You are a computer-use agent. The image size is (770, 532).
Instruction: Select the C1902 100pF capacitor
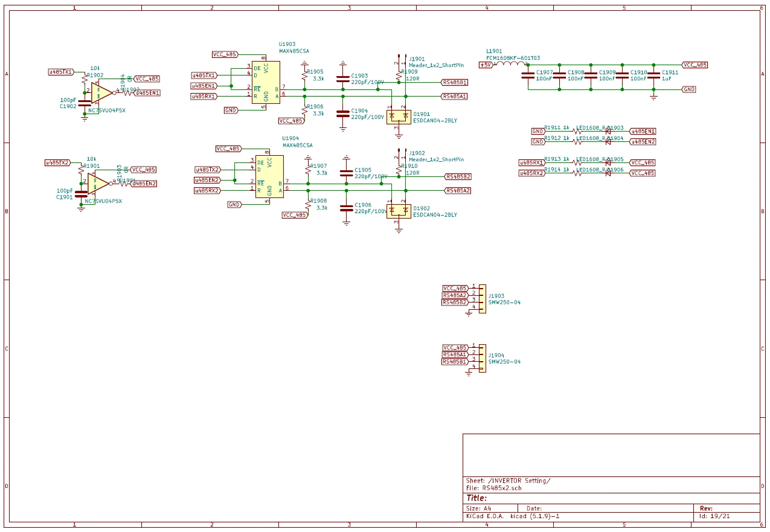point(85,103)
